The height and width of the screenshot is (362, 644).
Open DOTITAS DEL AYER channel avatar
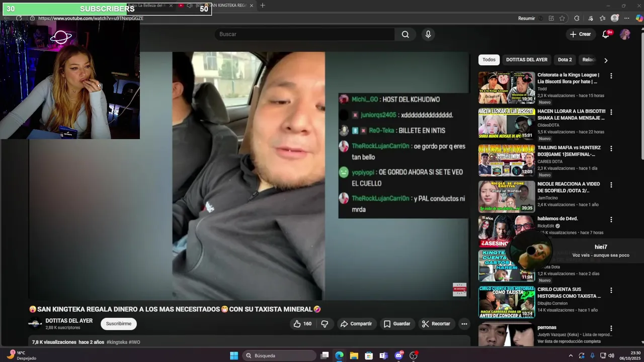click(35, 324)
